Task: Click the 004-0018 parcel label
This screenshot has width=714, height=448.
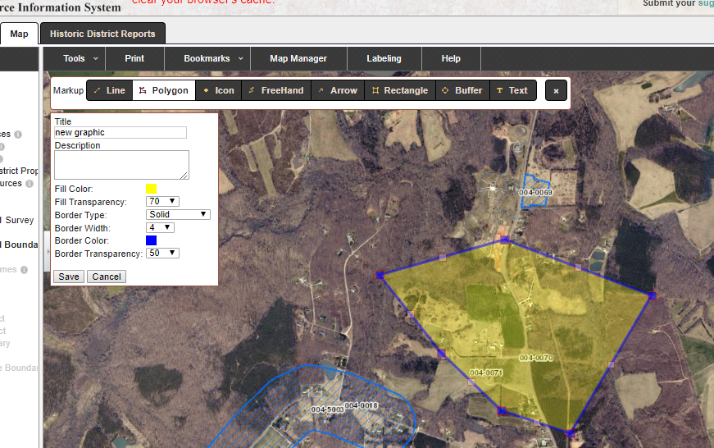Action: (x=361, y=405)
